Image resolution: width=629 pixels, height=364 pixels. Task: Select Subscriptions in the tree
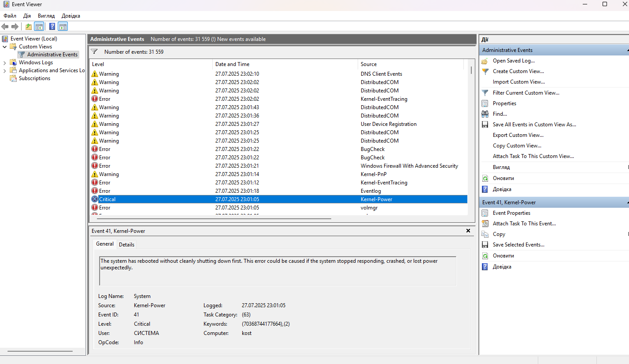(34, 78)
